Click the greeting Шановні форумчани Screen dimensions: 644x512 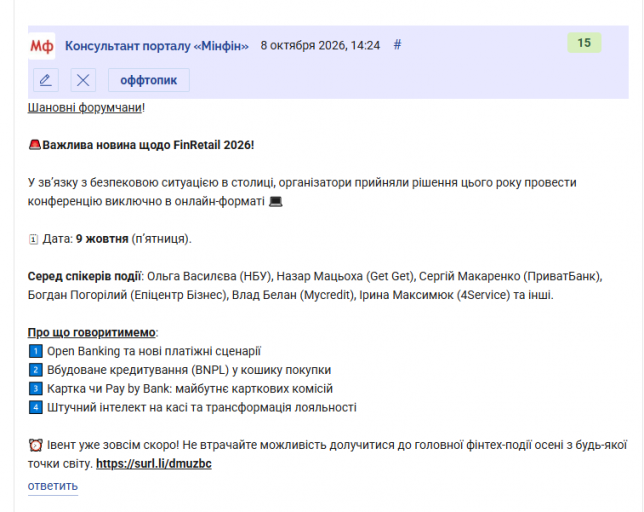click(85, 108)
